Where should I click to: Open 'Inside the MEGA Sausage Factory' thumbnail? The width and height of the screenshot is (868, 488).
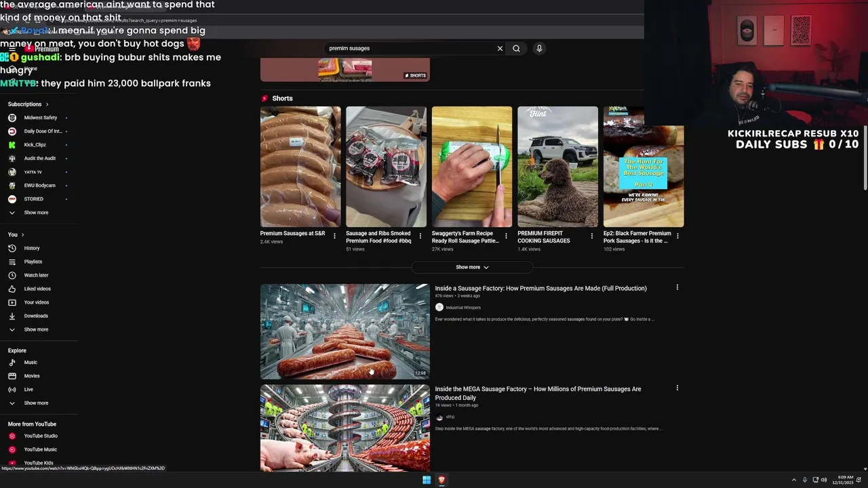tap(344, 428)
